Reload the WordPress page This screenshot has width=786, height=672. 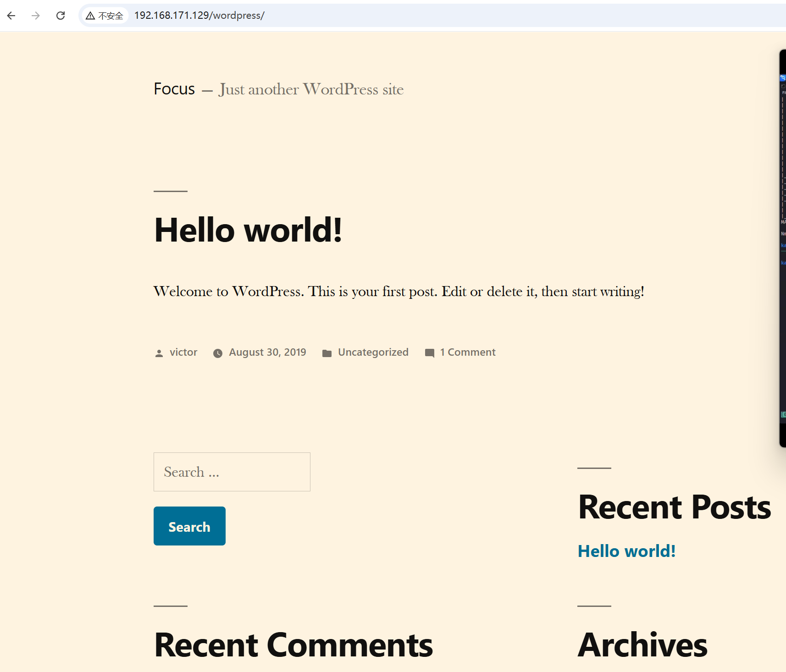(61, 16)
